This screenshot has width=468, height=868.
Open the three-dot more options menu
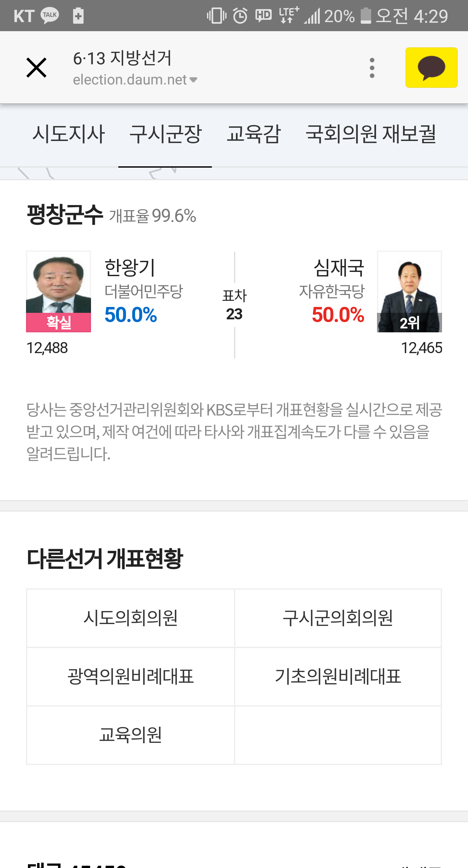[x=372, y=68]
